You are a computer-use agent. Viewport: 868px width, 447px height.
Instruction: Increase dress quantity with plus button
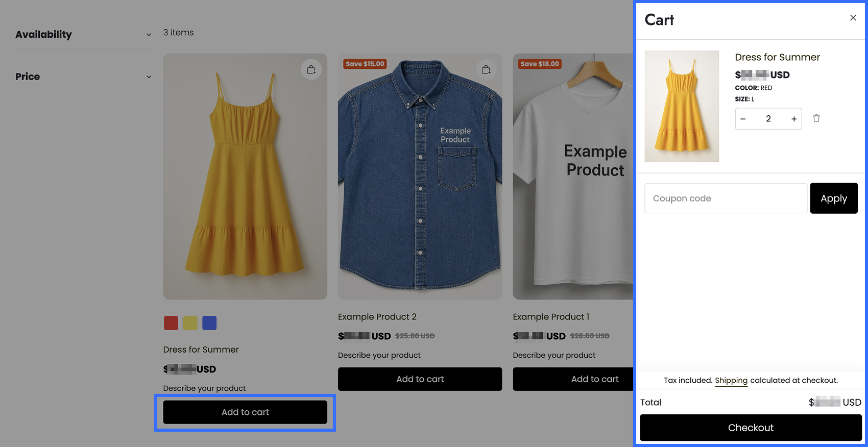tap(794, 119)
